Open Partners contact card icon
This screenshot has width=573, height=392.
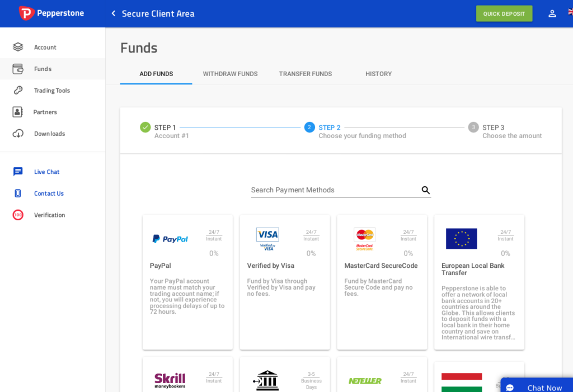coord(17,112)
